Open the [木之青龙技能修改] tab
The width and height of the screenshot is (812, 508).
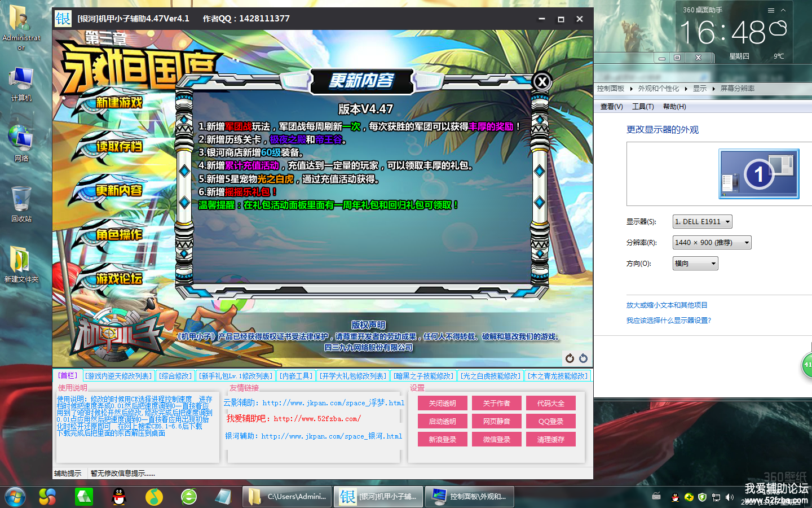point(558,375)
